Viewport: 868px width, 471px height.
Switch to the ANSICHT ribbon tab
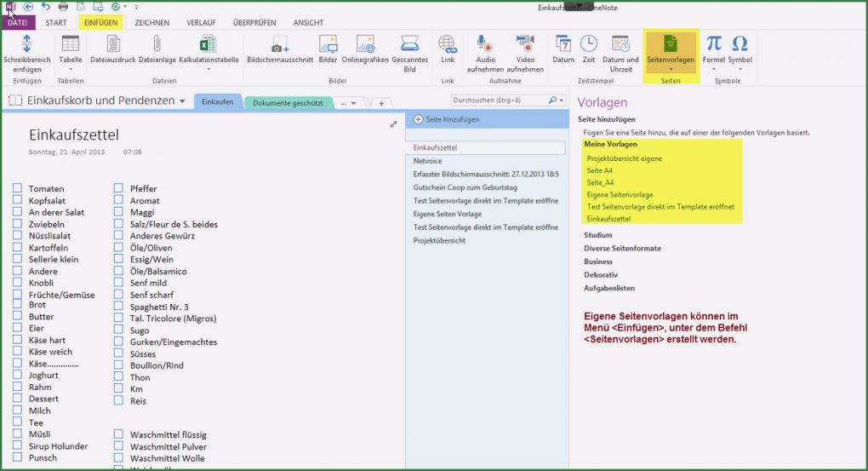(x=308, y=23)
